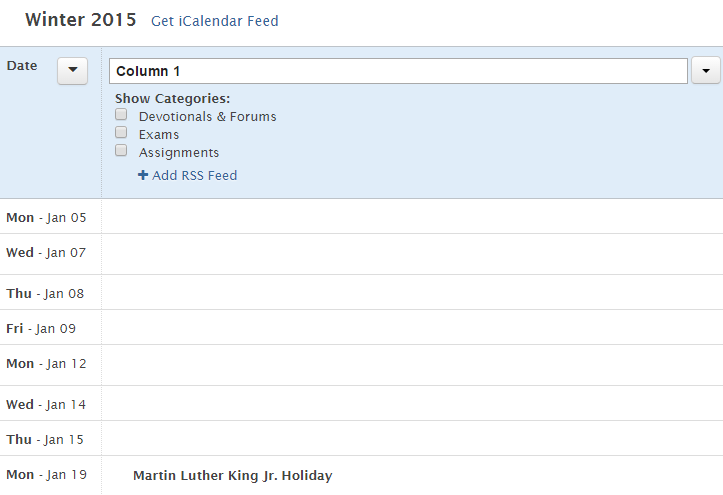
Task: Toggle the Assignments category checkbox
Action: coord(121,151)
